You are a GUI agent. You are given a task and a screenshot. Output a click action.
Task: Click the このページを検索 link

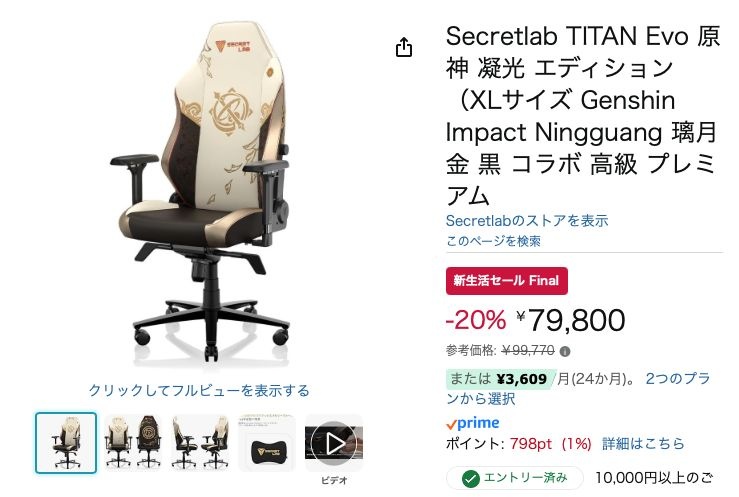[493, 241]
